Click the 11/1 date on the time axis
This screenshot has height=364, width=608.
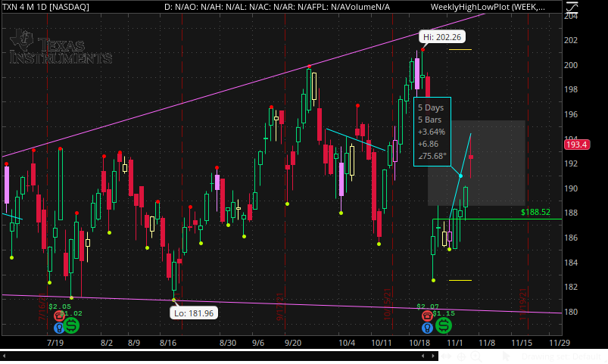pos(455,343)
